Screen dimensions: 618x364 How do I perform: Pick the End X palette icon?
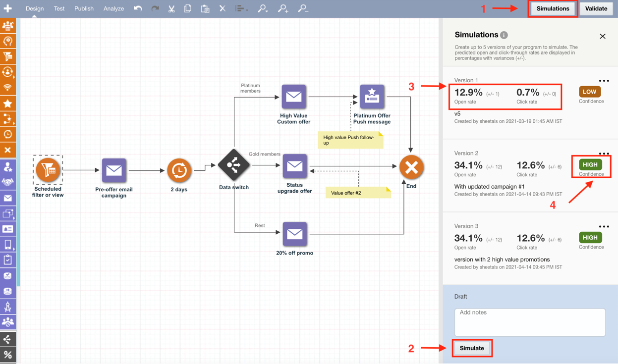(8, 150)
